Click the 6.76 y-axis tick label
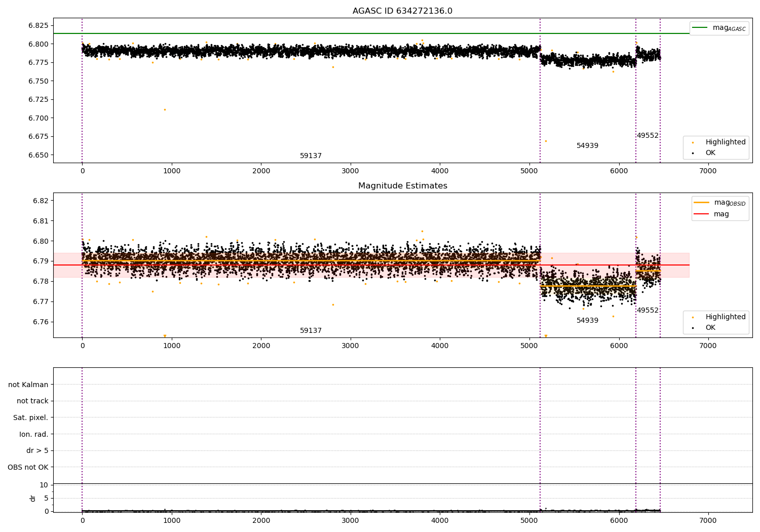 [40, 322]
